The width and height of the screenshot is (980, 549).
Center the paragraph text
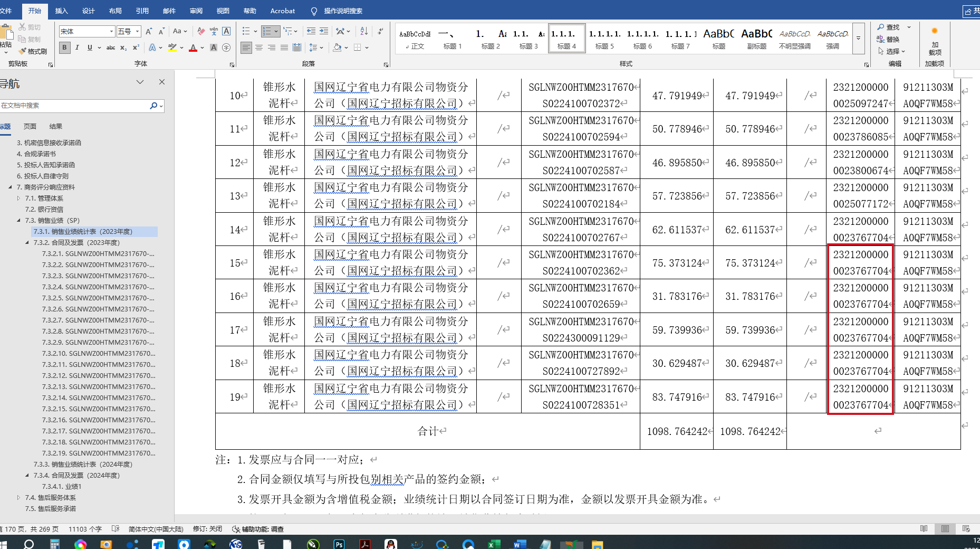259,48
